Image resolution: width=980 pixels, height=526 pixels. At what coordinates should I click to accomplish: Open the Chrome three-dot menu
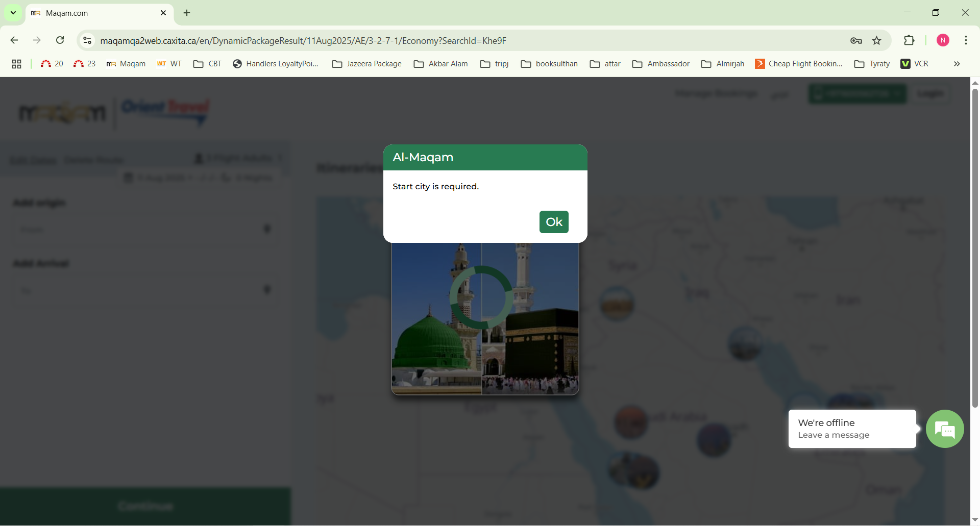966,40
